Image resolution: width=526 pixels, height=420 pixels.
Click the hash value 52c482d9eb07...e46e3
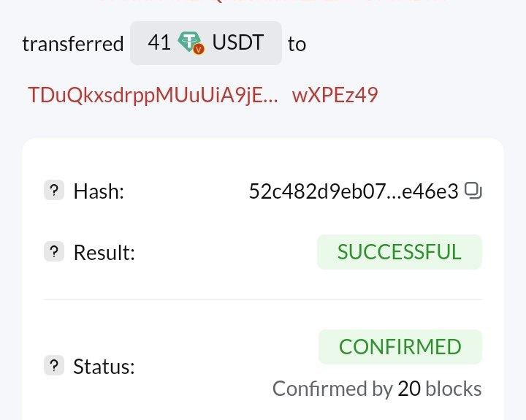coord(354,191)
